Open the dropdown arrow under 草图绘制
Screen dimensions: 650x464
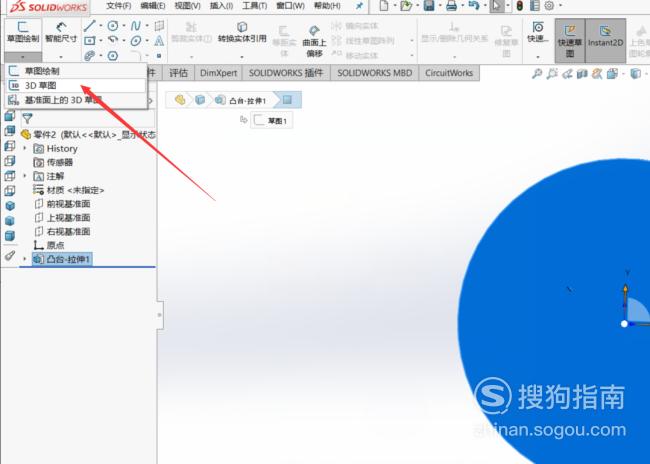(23, 57)
